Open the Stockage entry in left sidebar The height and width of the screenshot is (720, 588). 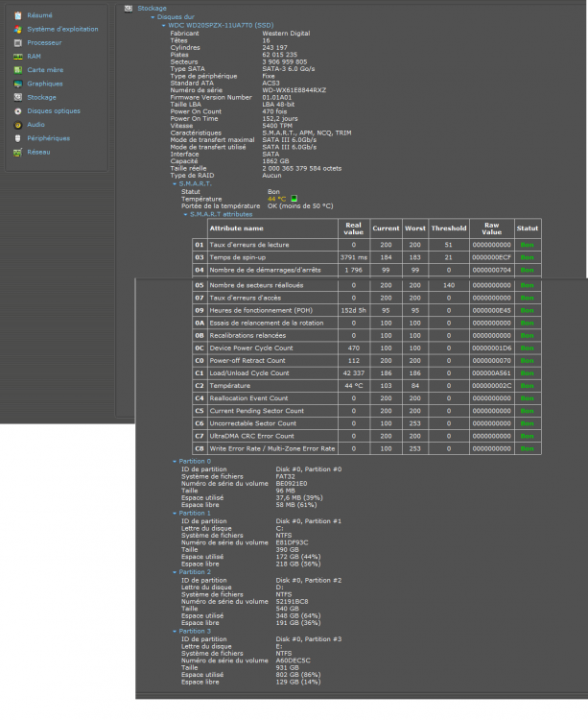(41, 97)
